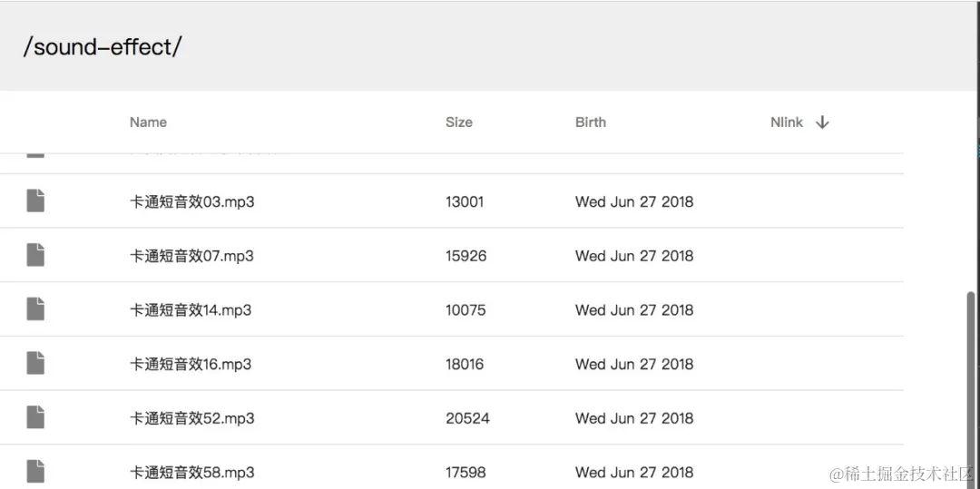Viewport: 980px width, 489px height.
Task: Open 卡通短音效03.mp3 file link
Action: (x=191, y=201)
